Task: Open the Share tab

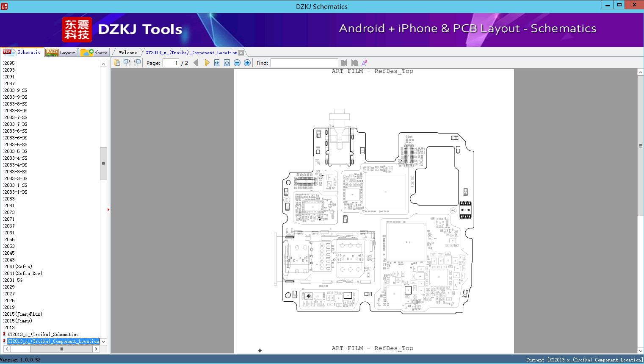Action: [94, 53]
